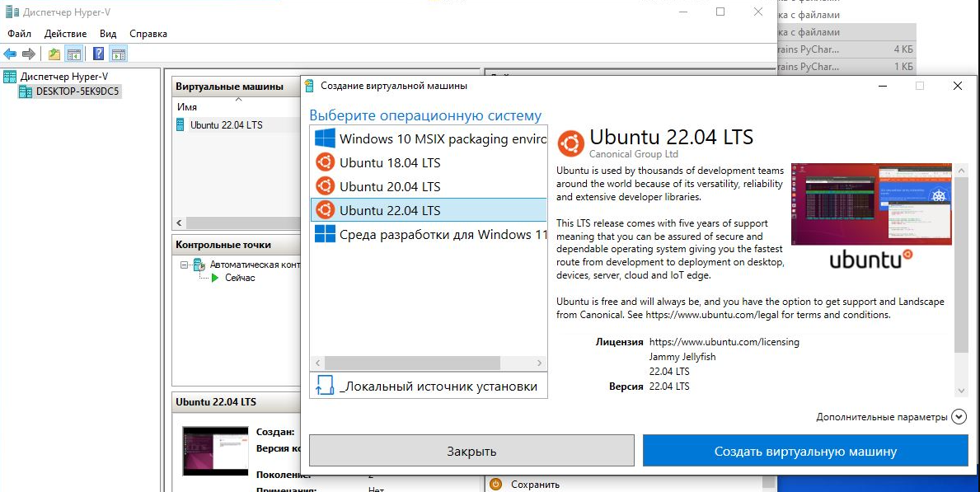Image resolution: width=980 pixels, height=492 pixels.
Task: Click the Ubuntu logo next to the OS title
Action: pos(570,143)
